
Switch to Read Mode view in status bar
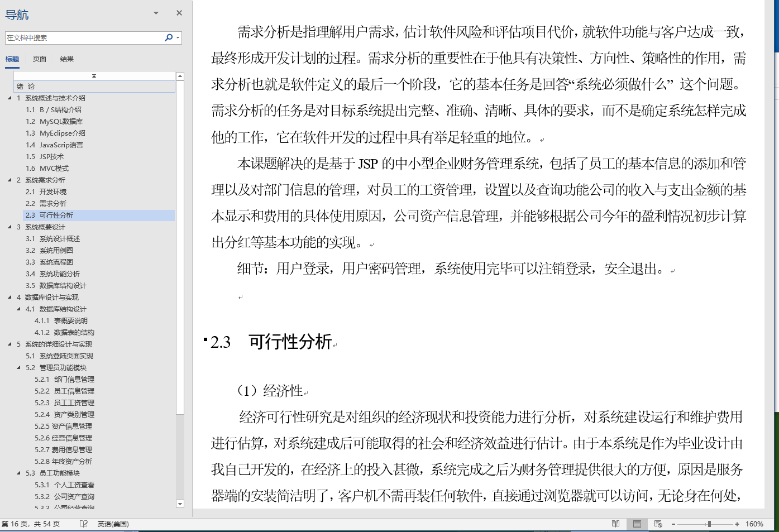coord(616,524)
